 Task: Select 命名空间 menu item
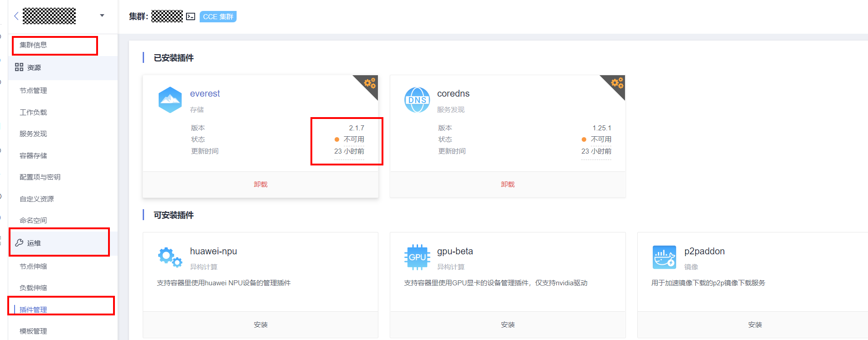pos(33,221)
